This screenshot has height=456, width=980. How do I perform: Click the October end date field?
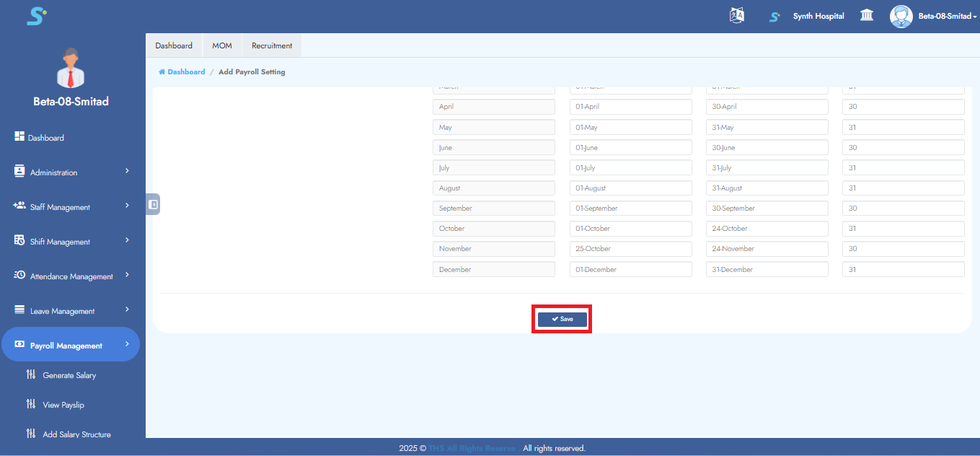coord(767,229)
